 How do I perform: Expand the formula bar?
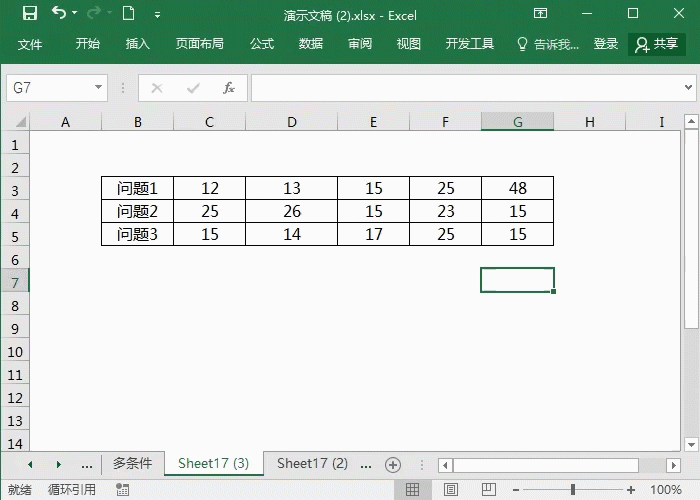(x=689, y=88)
